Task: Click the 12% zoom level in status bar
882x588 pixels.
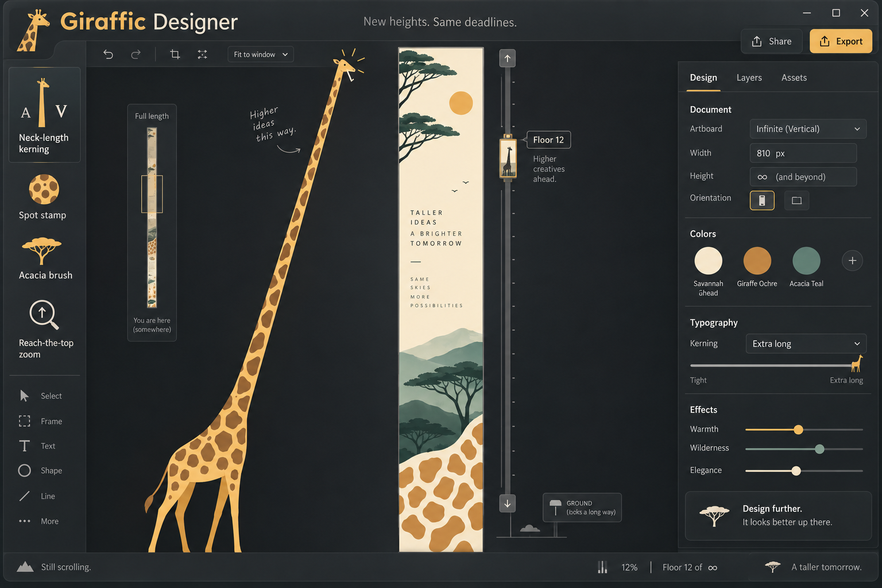Action: tap(629, 567)
